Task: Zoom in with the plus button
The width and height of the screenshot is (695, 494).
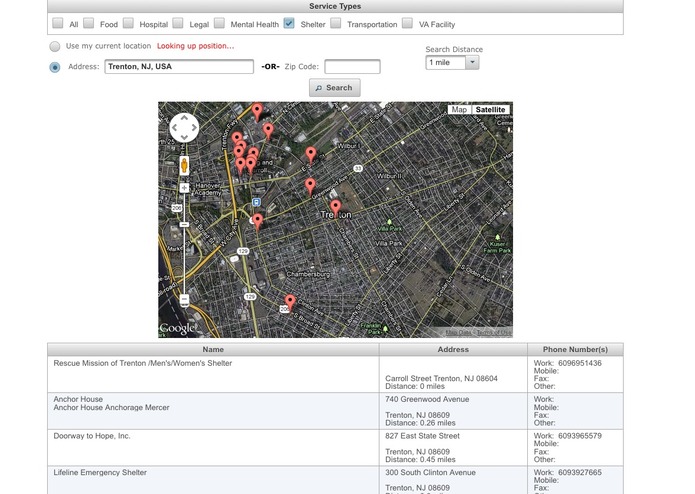Action: [184, 188]
